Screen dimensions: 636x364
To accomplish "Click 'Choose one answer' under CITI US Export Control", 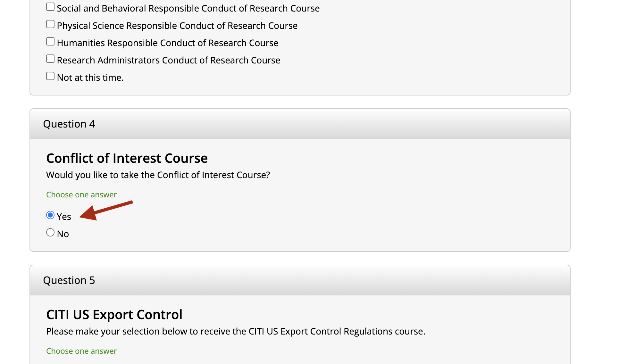I will point(81,351).
